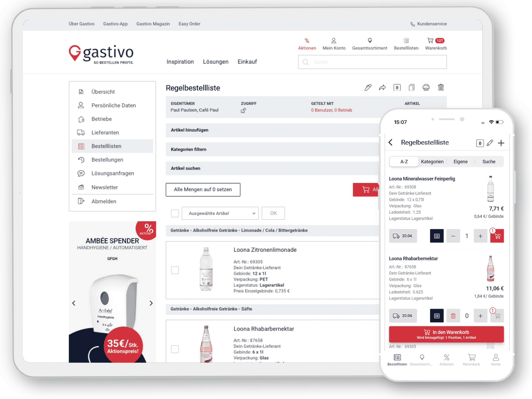Select Suche tab on phone
Screen dimensions: 532x399
489,161
